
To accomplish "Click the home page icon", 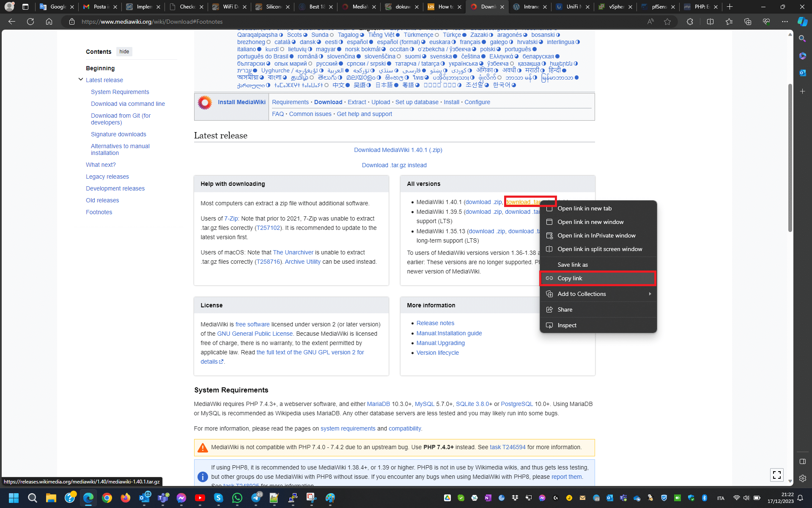I will coord(49,22).
